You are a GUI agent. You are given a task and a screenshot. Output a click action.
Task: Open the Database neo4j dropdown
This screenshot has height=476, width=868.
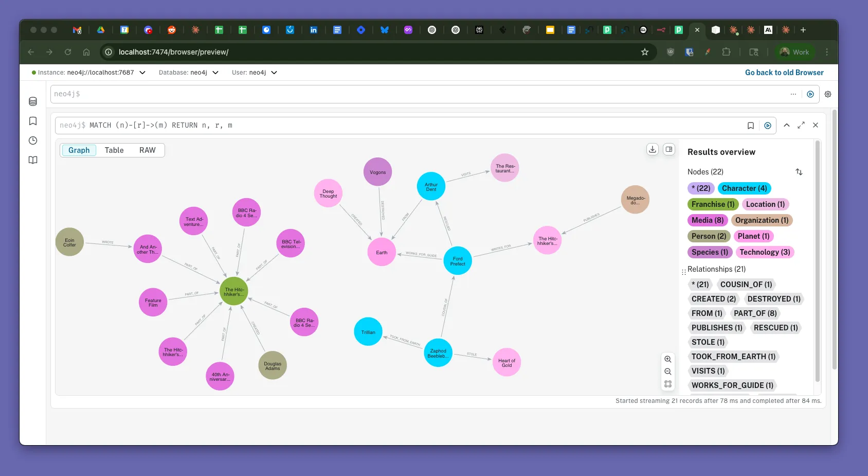[215, 73]
